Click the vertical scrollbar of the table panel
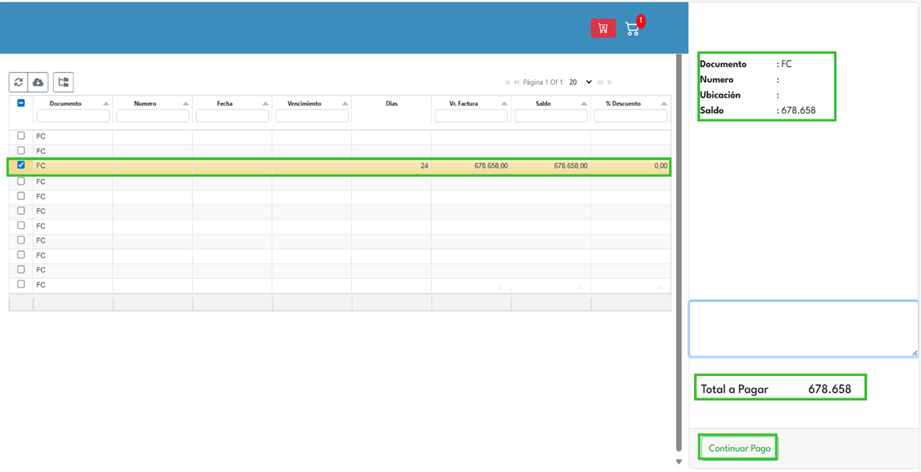921x472 pixels. tap(679, 250)
